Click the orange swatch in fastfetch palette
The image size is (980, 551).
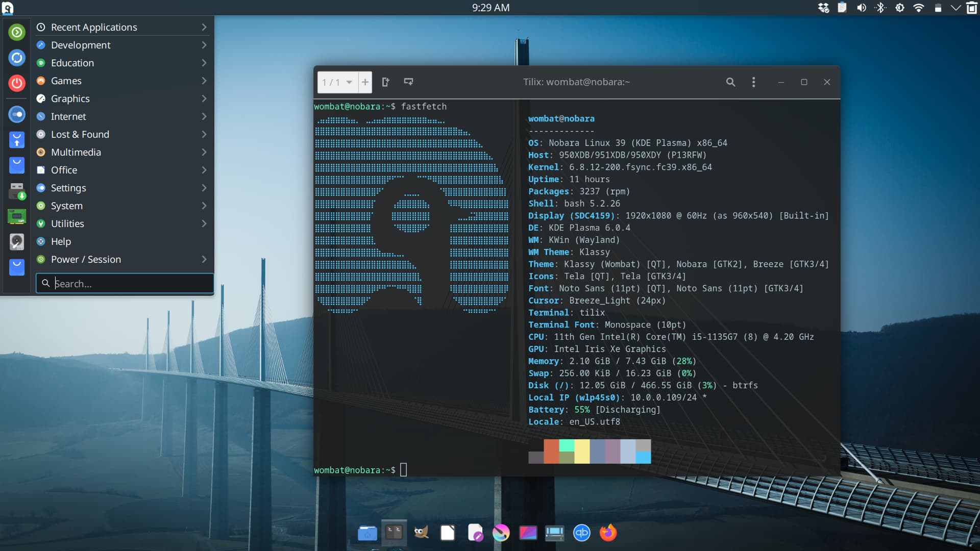click(x=550, y=452)
